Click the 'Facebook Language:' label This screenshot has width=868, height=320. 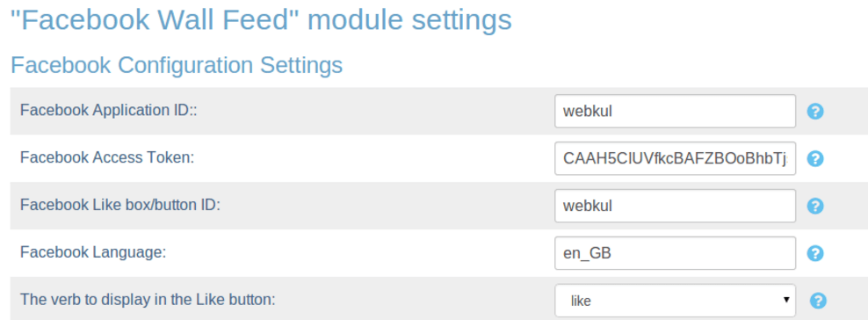[93, 253]
